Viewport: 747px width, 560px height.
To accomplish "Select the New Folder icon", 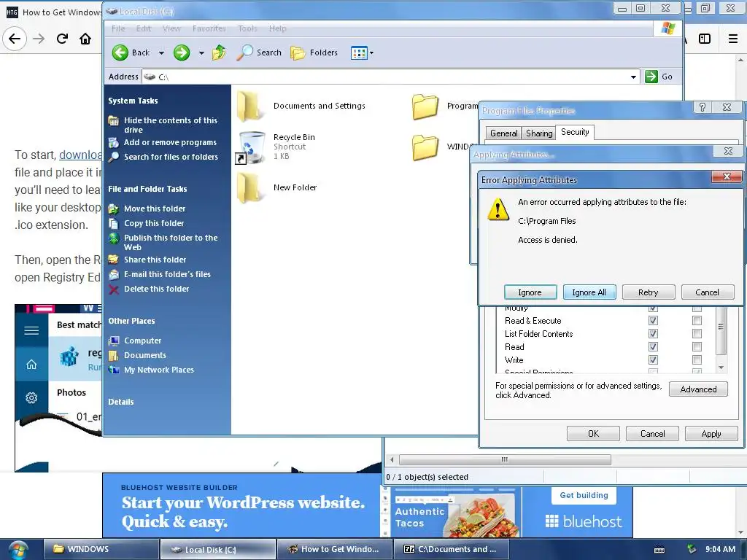I will (x=249, y=187).
